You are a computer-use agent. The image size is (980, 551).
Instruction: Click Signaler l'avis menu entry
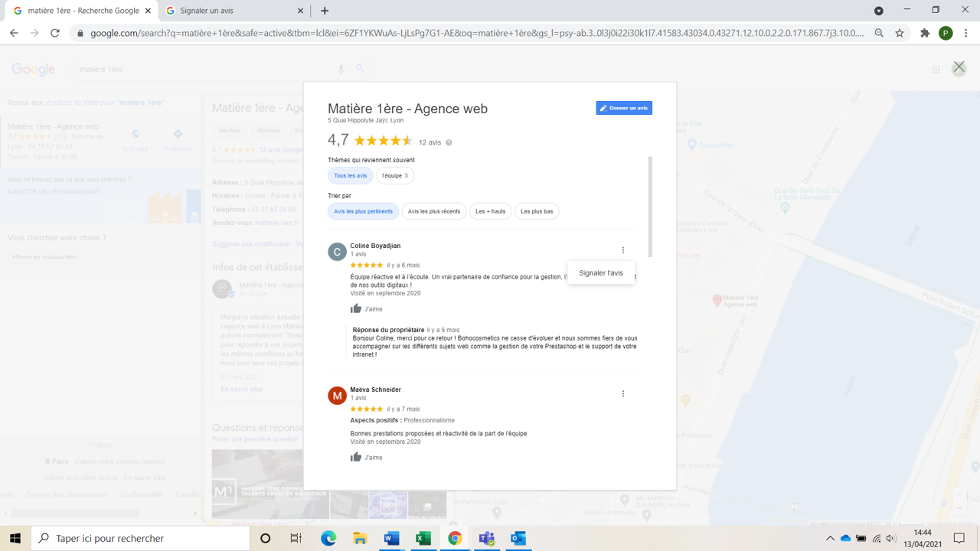tap(601, 273)
